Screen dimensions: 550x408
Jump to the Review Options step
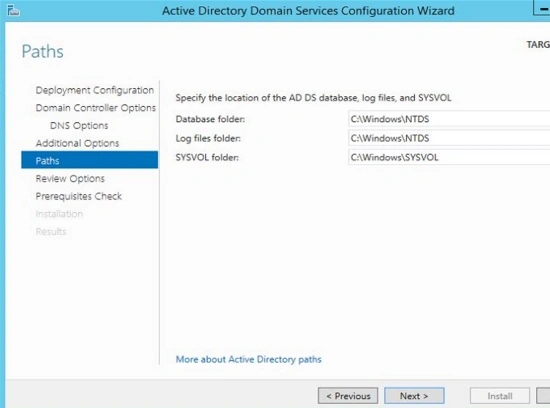click(70, 179)
